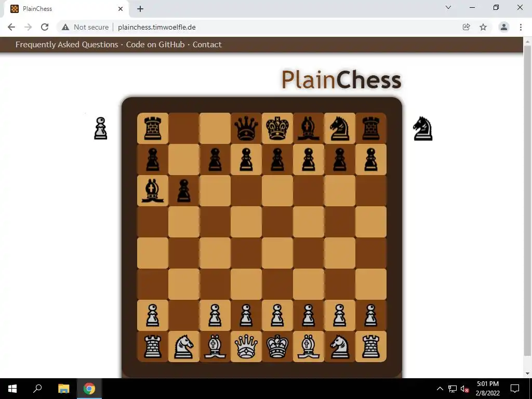Select the black bishop on a6
Viewport: 532px width, 399px height.
[x=153, y=191]
